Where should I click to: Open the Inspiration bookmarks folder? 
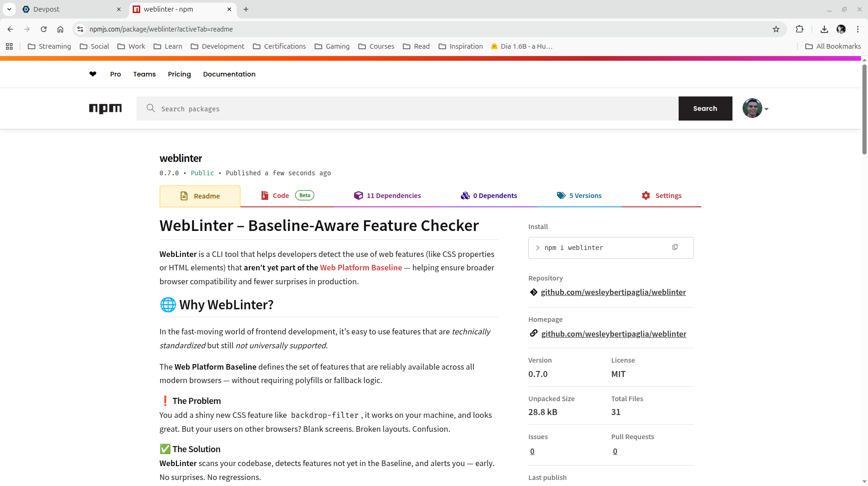tap(461, 46)
